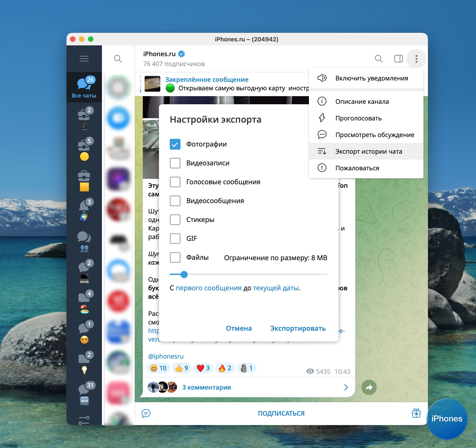
Task: Open the первого сообщения date picker link
Action: [x=209, y=288]
